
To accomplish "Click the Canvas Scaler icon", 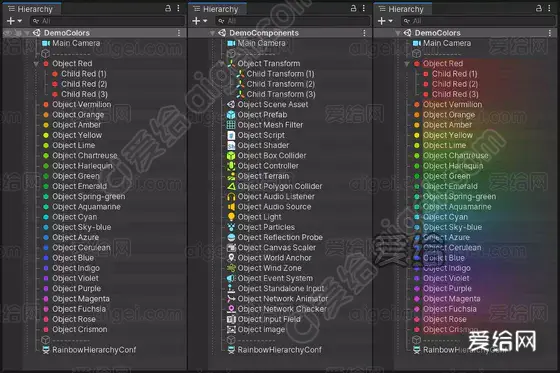I will tap(231, 248).
